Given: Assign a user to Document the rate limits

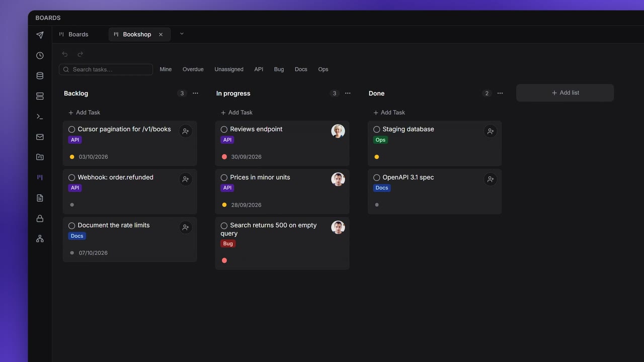Looking at the screenshot, I should click(186, 227).
